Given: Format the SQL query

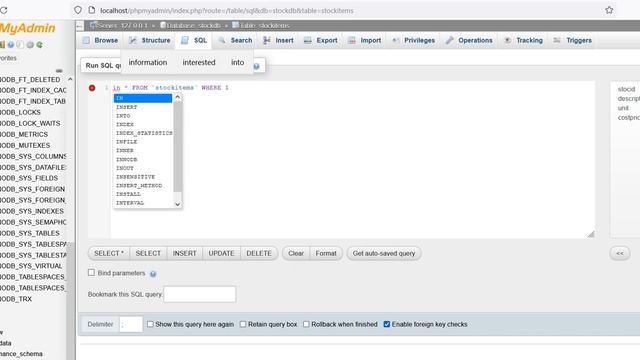Looking at the screenshot, I should (326, 253).
